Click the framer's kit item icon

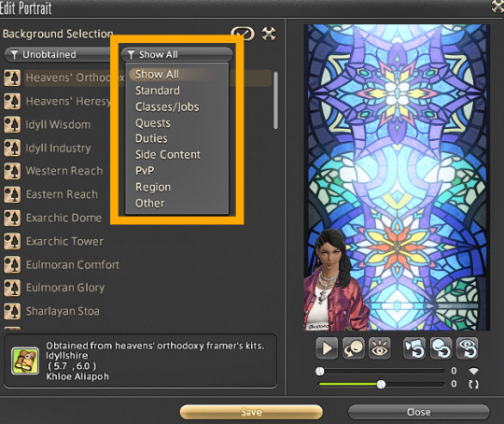(25, 360)
